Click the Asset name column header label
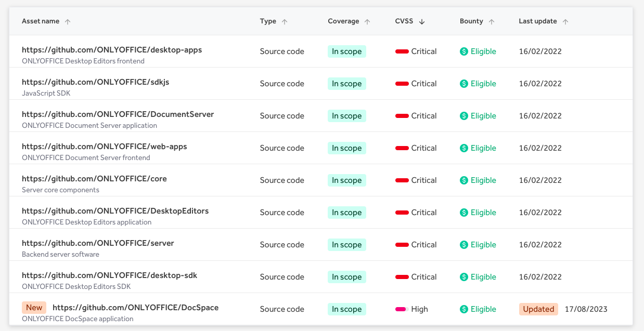 [x=41, y=21]
